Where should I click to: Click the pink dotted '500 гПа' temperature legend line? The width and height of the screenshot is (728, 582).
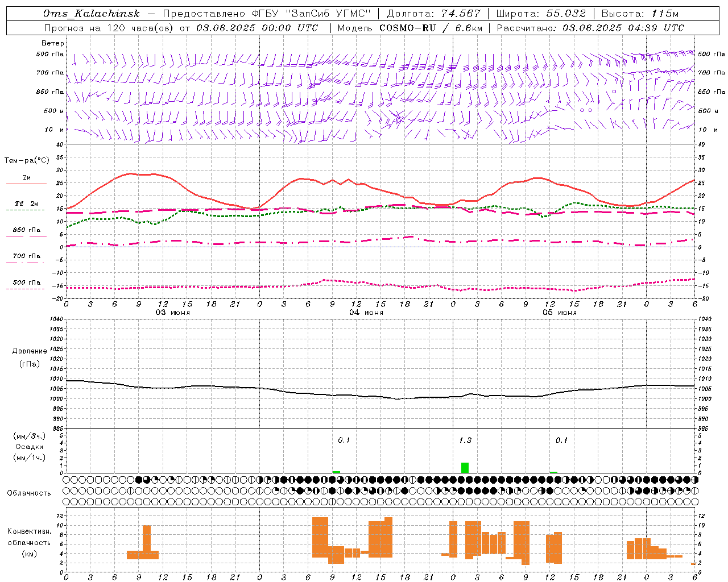point(26,289)
